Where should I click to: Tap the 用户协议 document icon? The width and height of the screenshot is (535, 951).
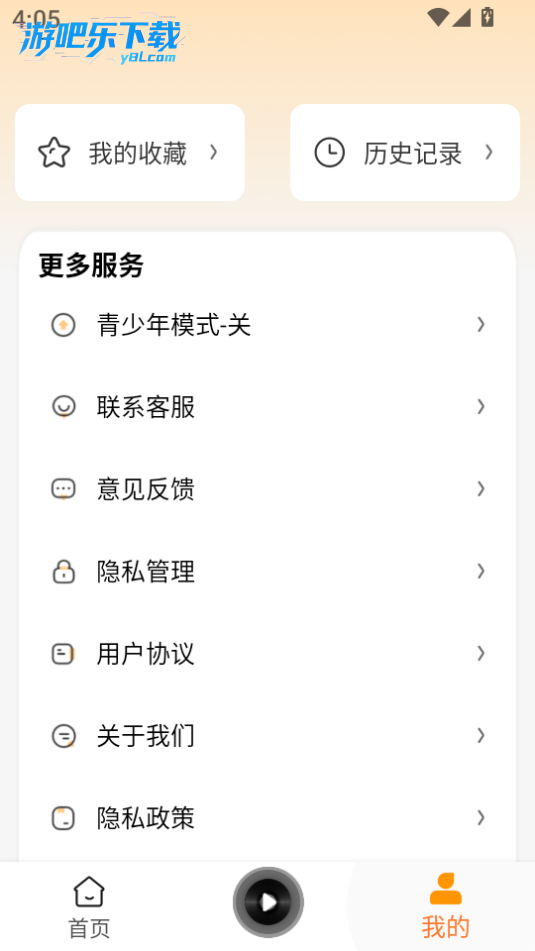[x=63, y=654]
